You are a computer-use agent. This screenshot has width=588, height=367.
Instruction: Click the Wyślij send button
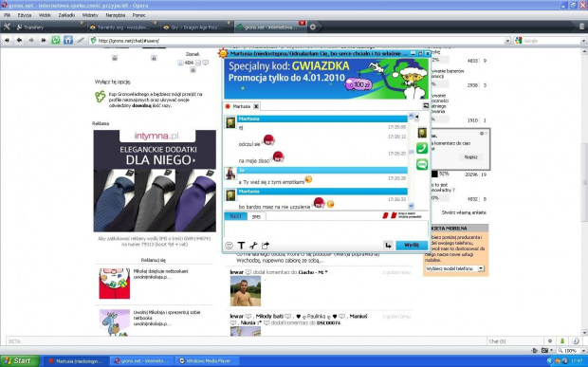click(412, 246)
